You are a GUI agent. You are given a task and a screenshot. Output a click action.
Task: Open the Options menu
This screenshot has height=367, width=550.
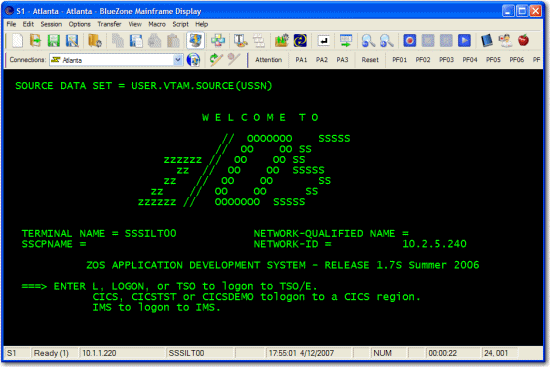click(x=80, y=24)
